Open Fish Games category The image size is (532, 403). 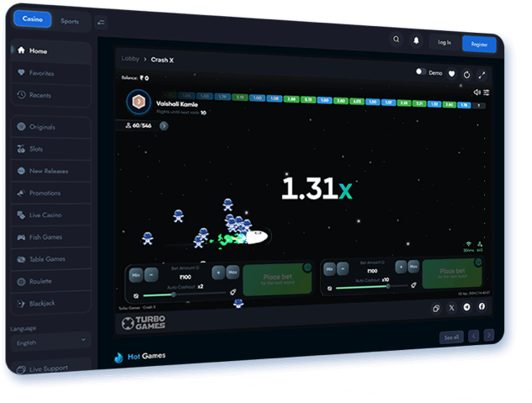tap(51, 237)
